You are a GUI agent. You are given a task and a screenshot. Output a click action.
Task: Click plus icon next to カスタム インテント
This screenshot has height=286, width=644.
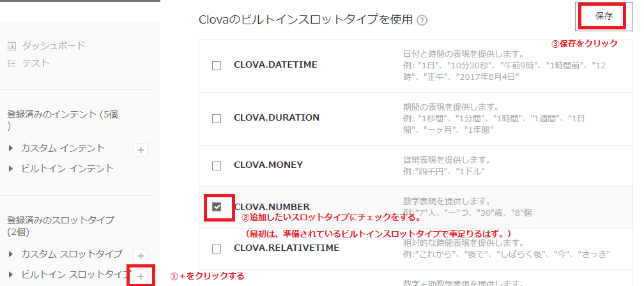coord(141,150)
